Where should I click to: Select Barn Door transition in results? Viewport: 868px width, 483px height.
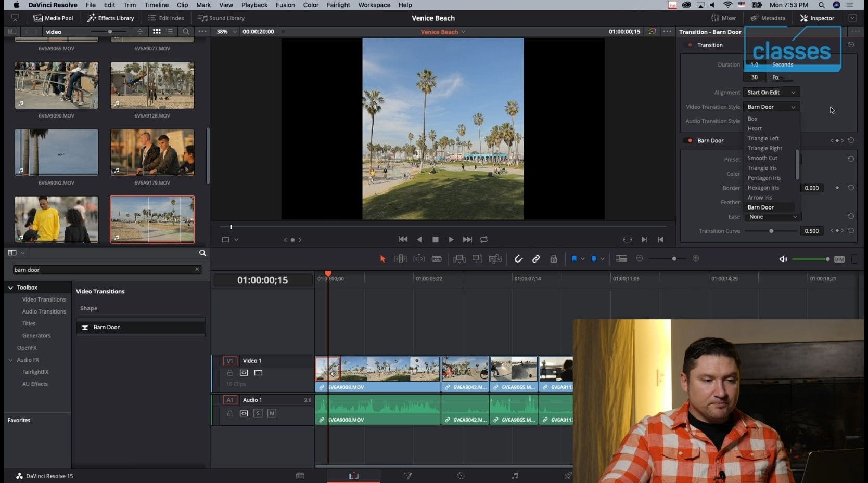tap(141, 328)
